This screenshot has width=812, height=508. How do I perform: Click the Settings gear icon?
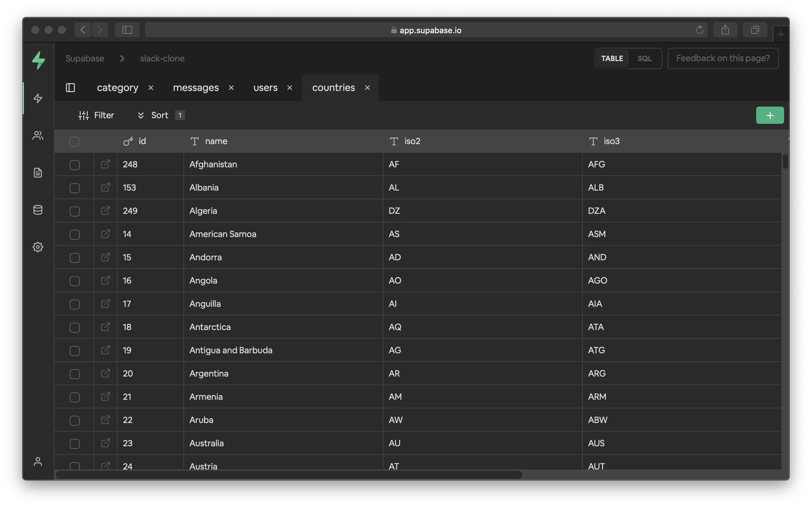tap(38, 246)
